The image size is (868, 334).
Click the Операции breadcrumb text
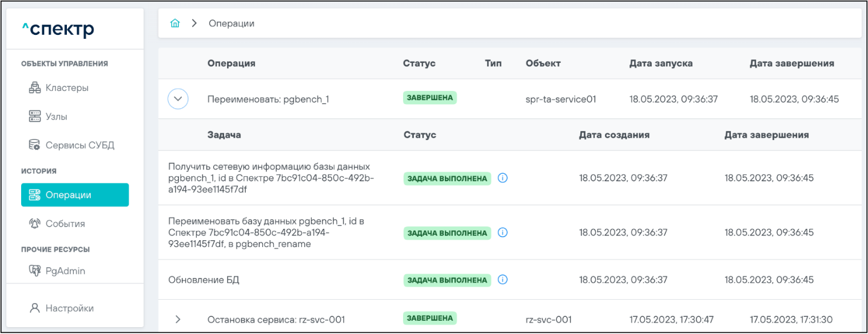click(x=231, y=23)
